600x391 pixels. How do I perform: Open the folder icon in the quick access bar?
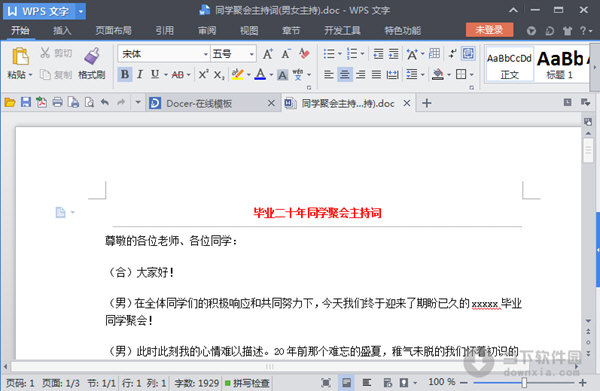tap(10, 103)
